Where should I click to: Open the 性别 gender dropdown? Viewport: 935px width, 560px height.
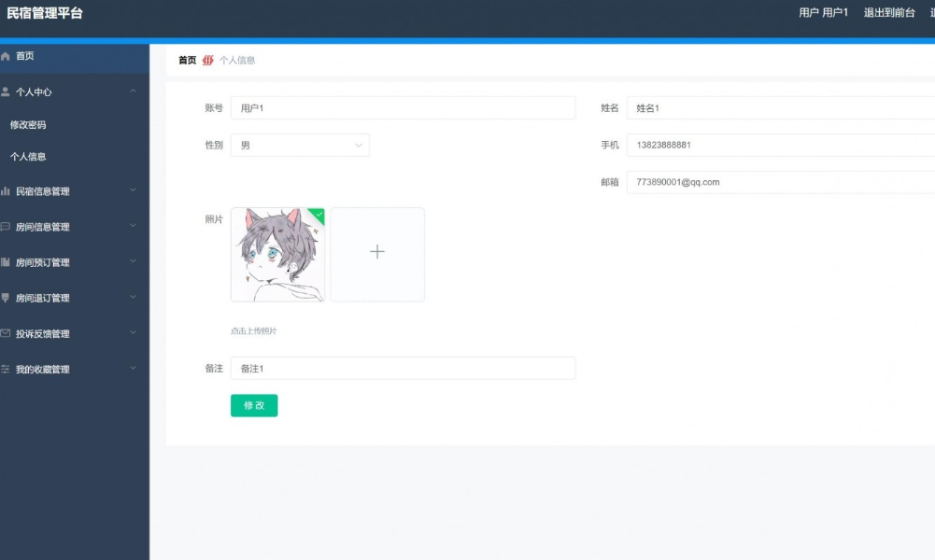[x=300, y=146]
